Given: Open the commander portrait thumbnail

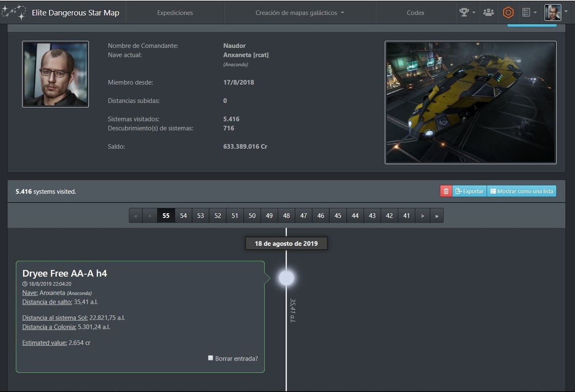Looking at the screenshot, I should coord(56,74).
